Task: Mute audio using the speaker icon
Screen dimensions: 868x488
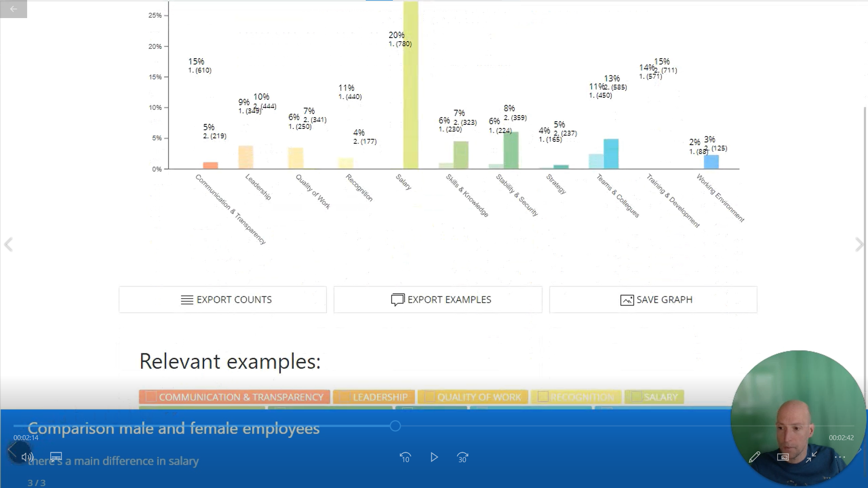Action: point(27,457)
